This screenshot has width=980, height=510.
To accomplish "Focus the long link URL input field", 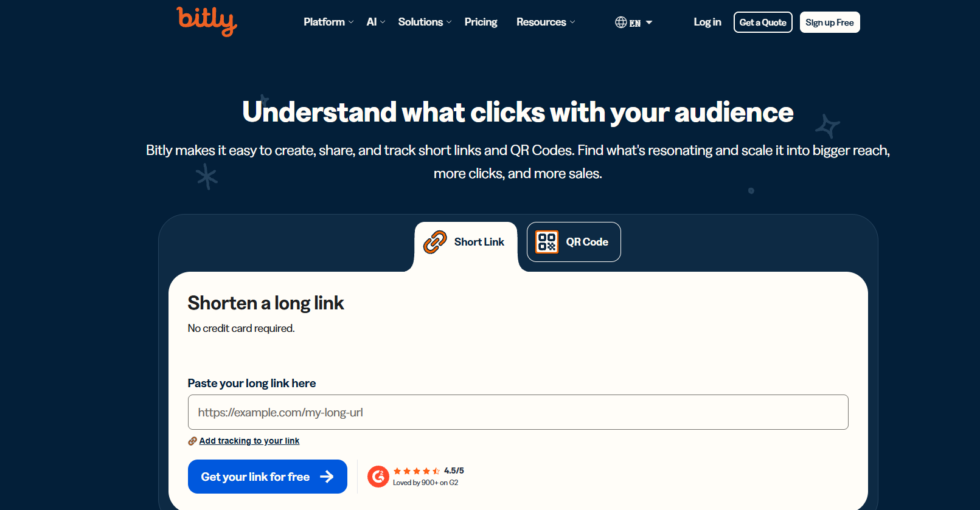I will [x=518, y=412].
